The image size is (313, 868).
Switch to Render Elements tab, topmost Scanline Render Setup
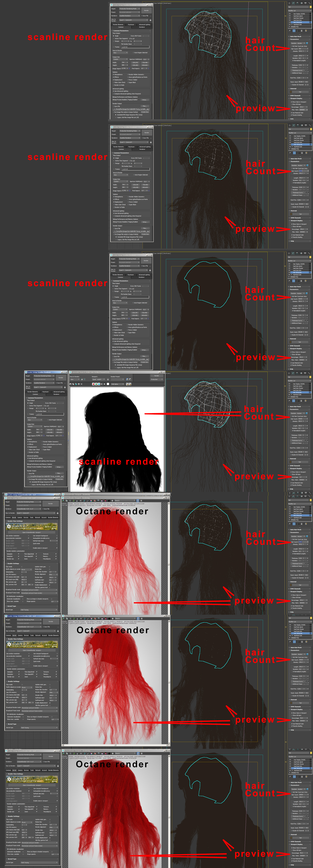(118, 25)
